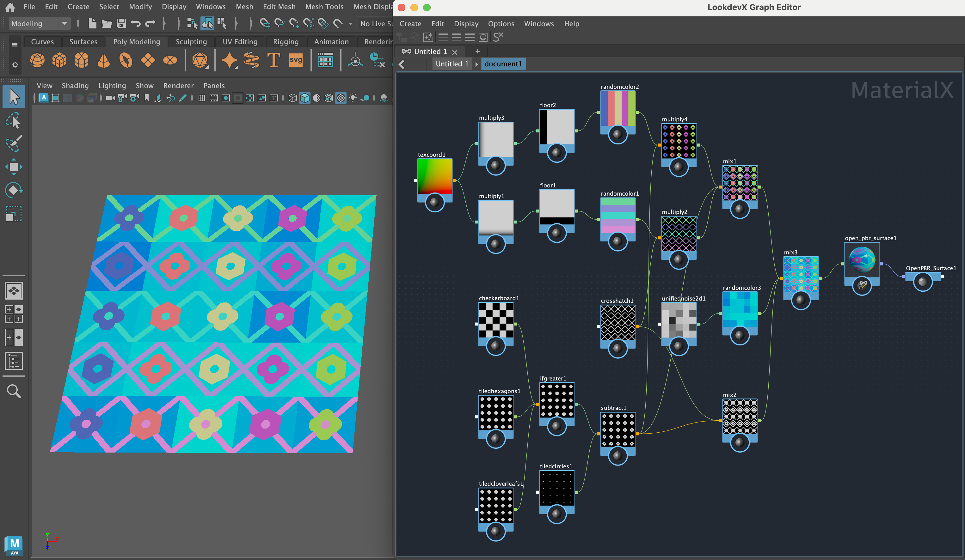
Task: Close the Untitled 1 graph tab
Action: [455, 52]
